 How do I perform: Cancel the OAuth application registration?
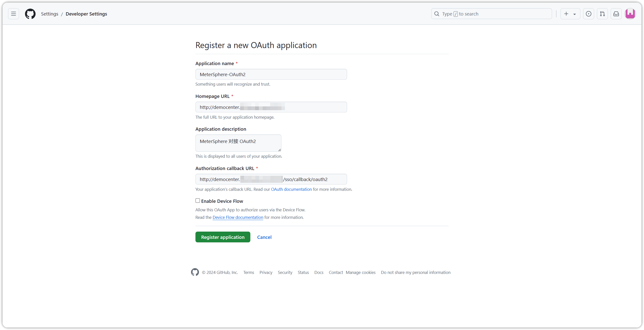pyautogui.click(x=264, y=237)
